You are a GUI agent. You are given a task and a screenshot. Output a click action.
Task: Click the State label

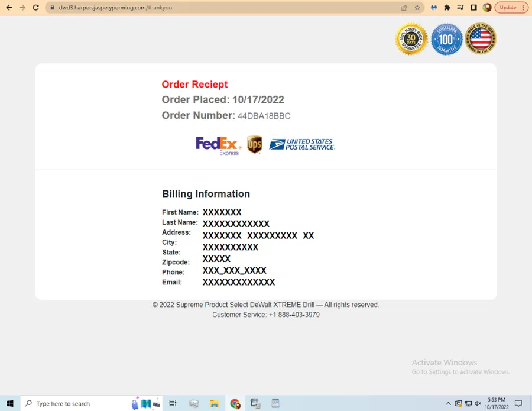pyautogui.click(x=171, y=252)
